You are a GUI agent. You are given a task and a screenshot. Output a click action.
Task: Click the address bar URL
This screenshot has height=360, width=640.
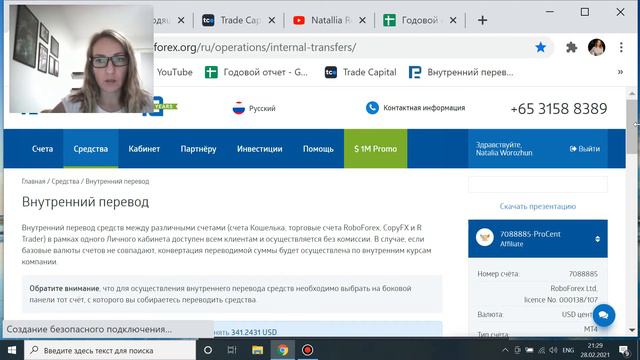(255, 47)
